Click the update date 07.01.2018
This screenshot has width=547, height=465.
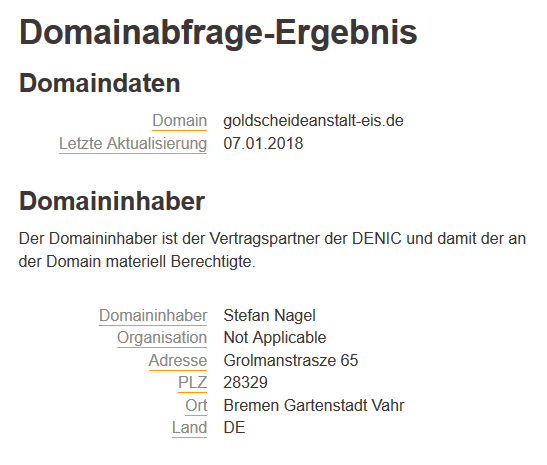coord(263,144)
